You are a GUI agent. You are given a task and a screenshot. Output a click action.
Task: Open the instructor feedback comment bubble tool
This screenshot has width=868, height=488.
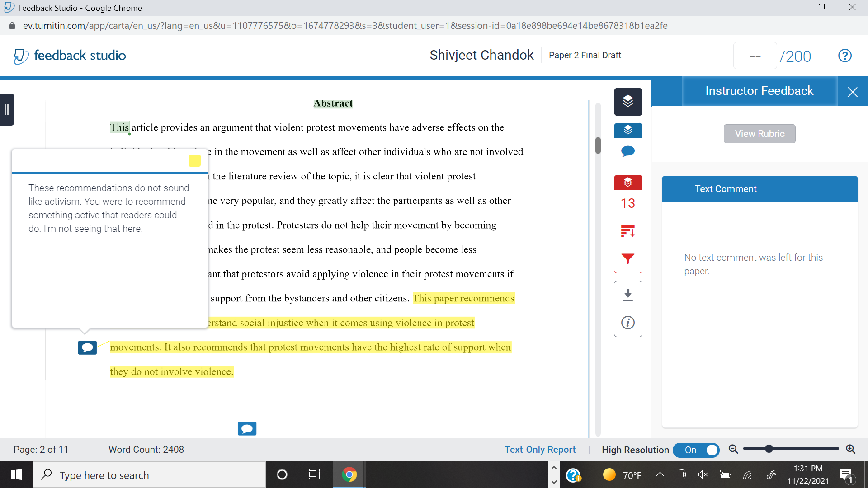tap(628, 151)
